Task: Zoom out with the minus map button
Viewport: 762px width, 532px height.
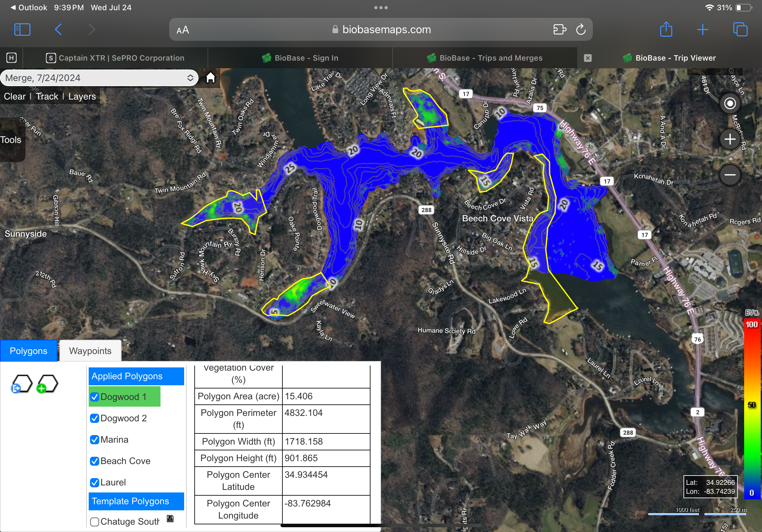Action: 729,175
